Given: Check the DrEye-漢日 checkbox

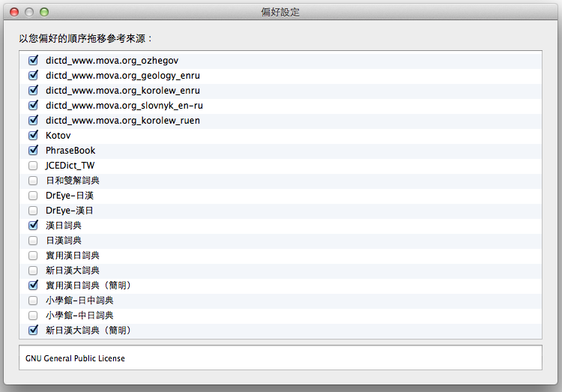Looking at the screenshot, I should 33,211.
